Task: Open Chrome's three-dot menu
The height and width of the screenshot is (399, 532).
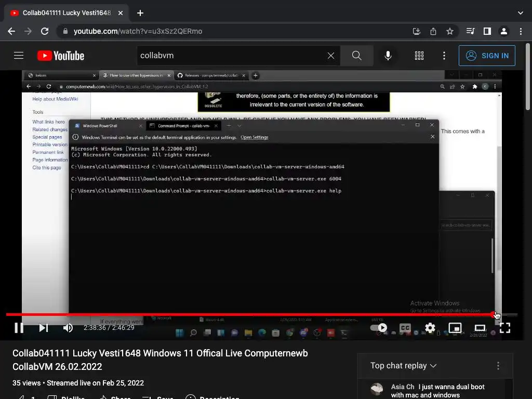Action: (521, 31)
